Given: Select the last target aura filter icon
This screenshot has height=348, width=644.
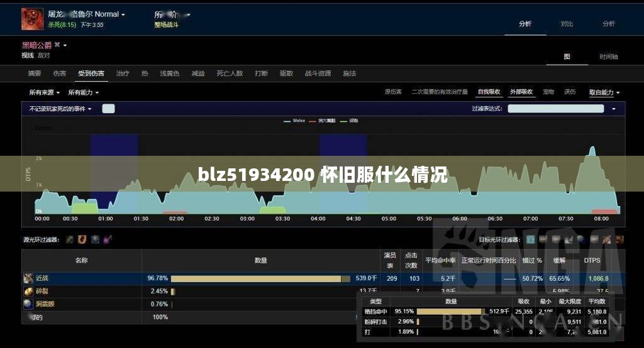Looking at the screenshot, I should 619,239.
